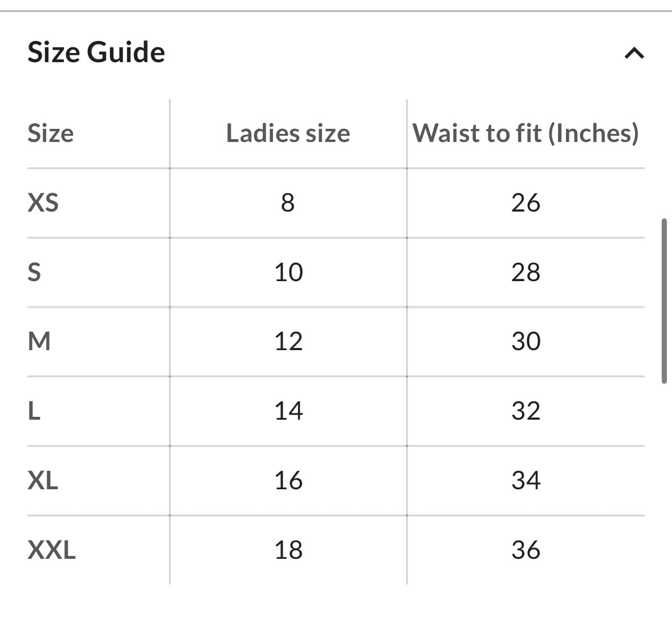The image size is (672, 617).
Task: Click the Ladies size column header
Action: click(288, 133)
